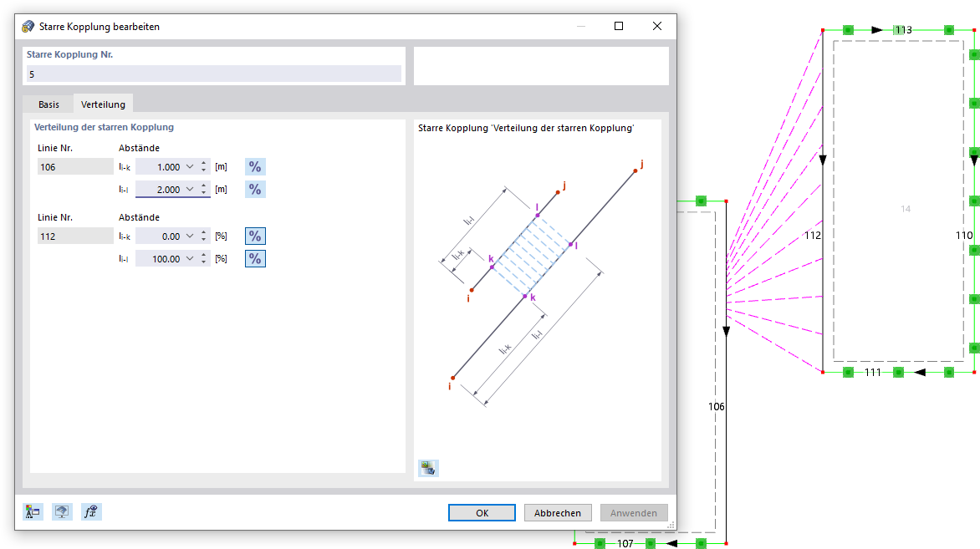Toggle percent mode for line 106 li-l
The image size is (980, 549).
pos(255,189)
